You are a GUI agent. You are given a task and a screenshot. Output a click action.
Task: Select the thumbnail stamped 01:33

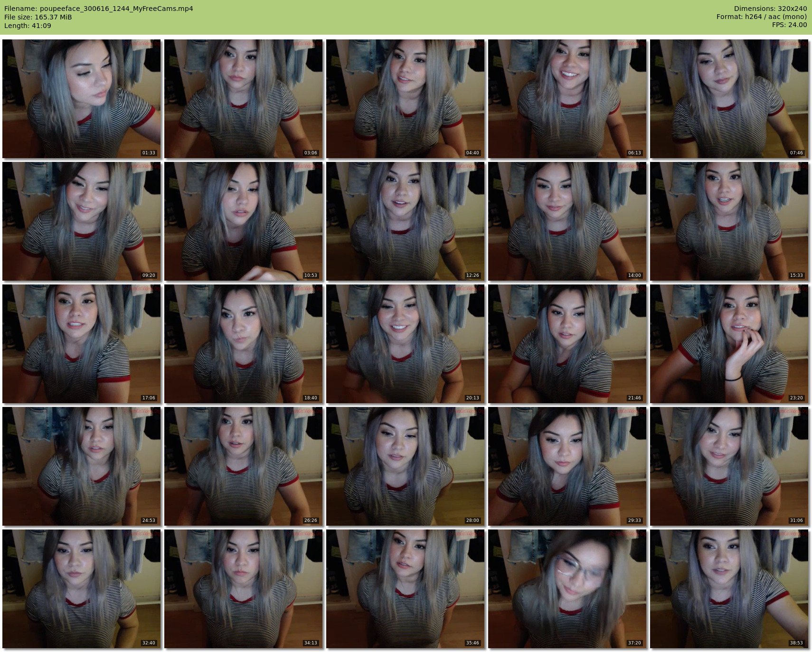point(82,99)
